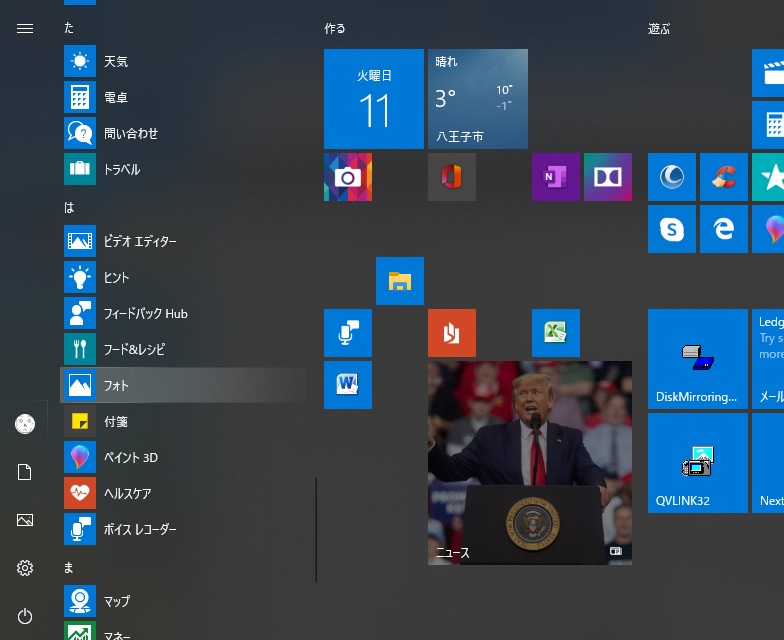
Task: Launch the QVLINK32 tile
Action: [x=698, y=463]
